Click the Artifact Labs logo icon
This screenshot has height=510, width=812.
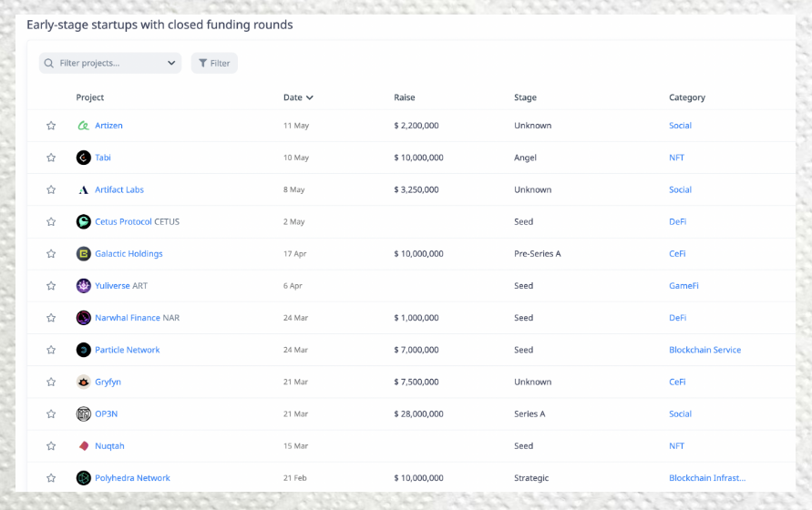[x=83, y=189]
